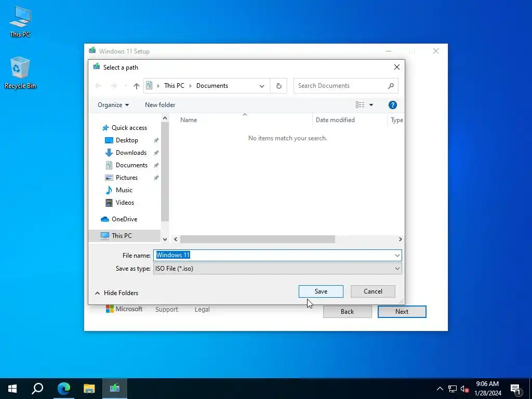Open the Support link
Image resolution: width=532 pixels, height=399 pixels.
(x=167, y=310)
